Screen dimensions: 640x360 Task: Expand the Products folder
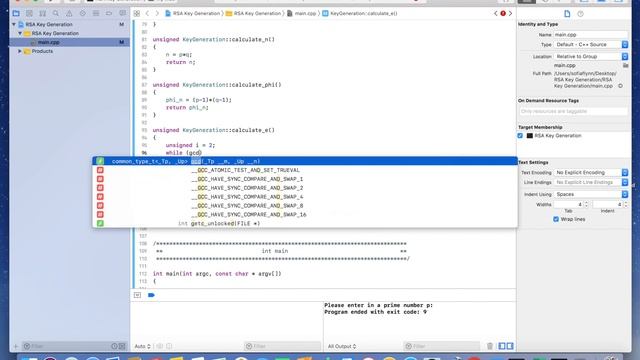click(20, 51)
